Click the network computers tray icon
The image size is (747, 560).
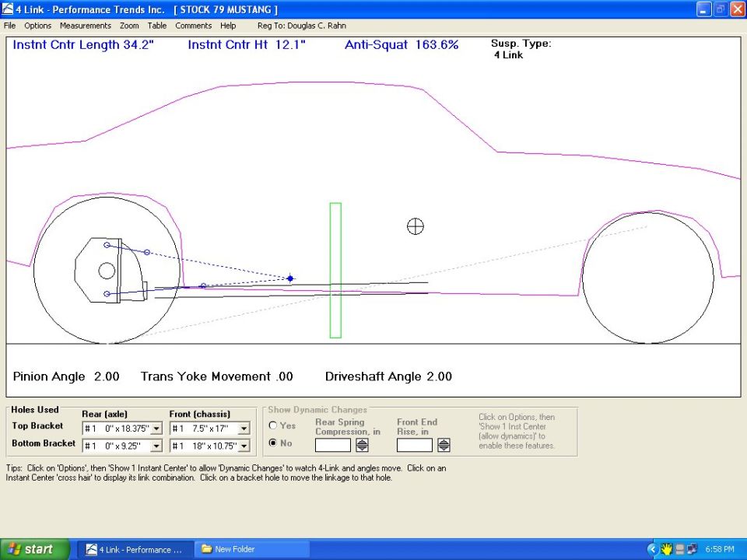pos(691,550)
